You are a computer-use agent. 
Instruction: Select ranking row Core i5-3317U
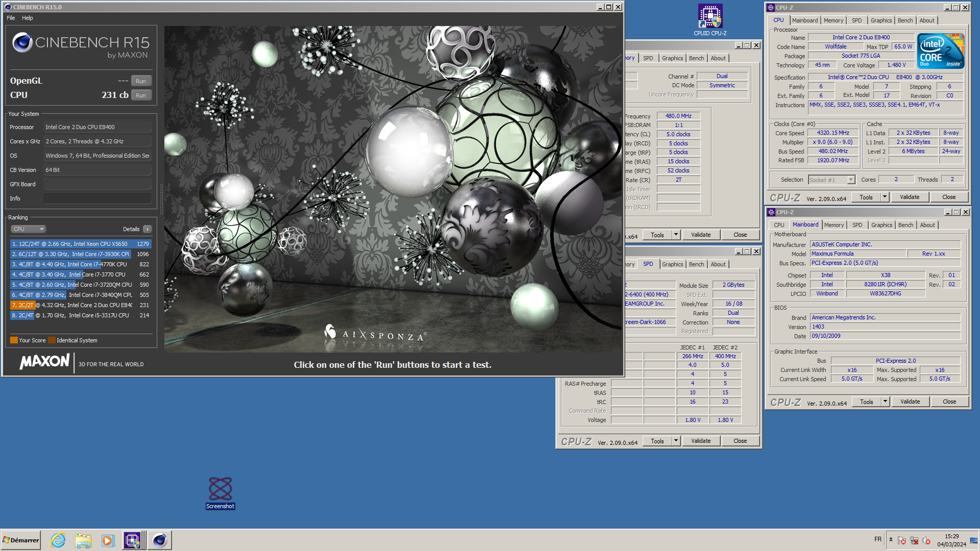81,315
